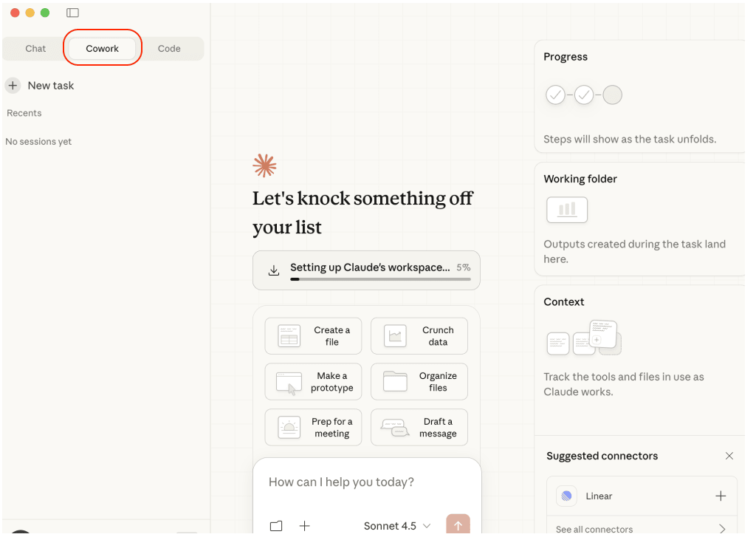Click the 5% setup percentage
The image size is (756, 554).
pos(464,267)
